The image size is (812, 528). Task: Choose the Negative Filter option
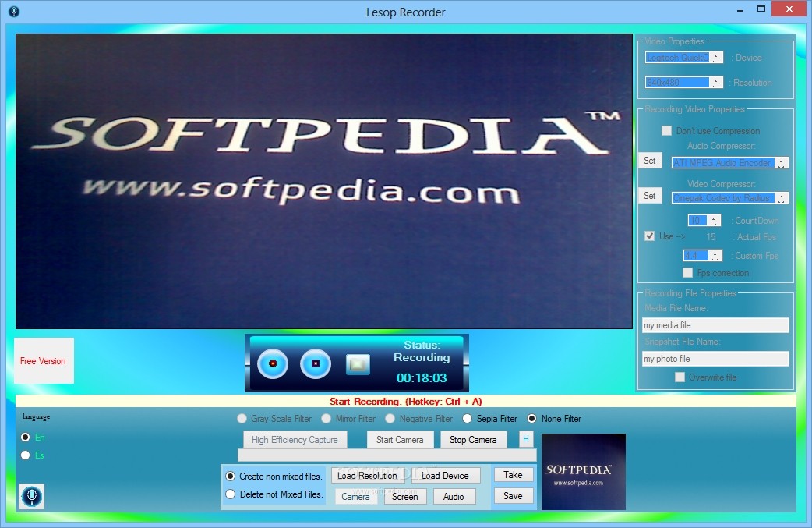click(x=390, y=418)
